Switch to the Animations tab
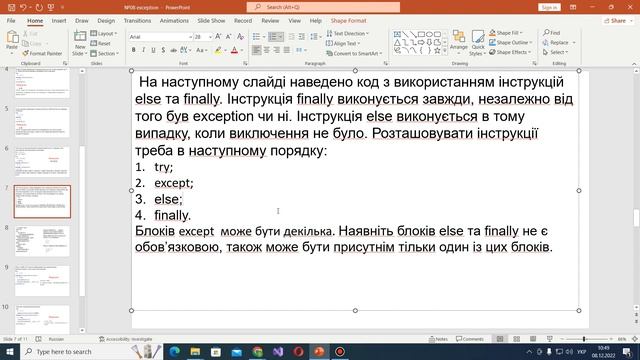Viewport: 640px width, 360px height. (x=174, y=20)
